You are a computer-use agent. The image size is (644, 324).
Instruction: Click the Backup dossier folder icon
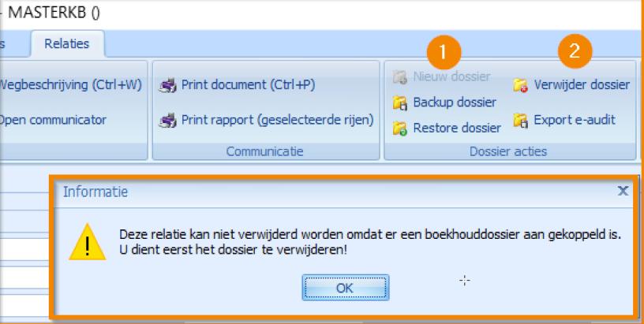[x=399, y=102]
